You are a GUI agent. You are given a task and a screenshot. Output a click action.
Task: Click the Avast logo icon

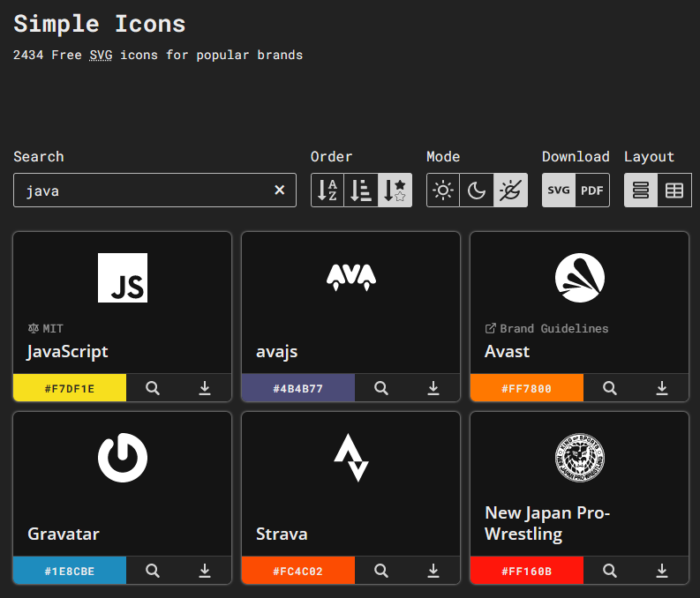579,278
